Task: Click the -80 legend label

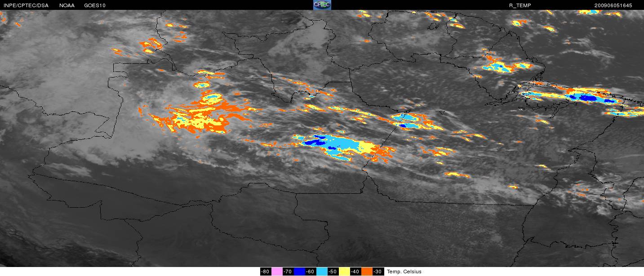Action: coord(266,272)
